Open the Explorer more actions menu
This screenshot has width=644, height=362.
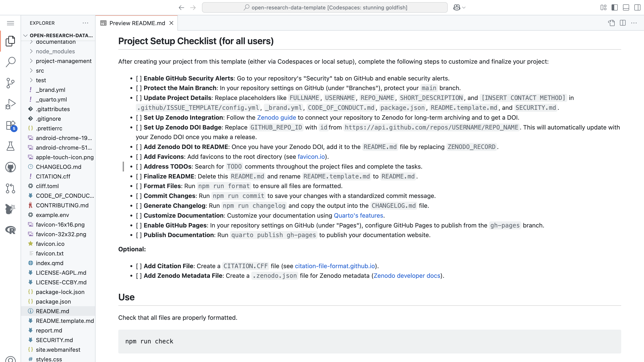[x=85, y=23]
